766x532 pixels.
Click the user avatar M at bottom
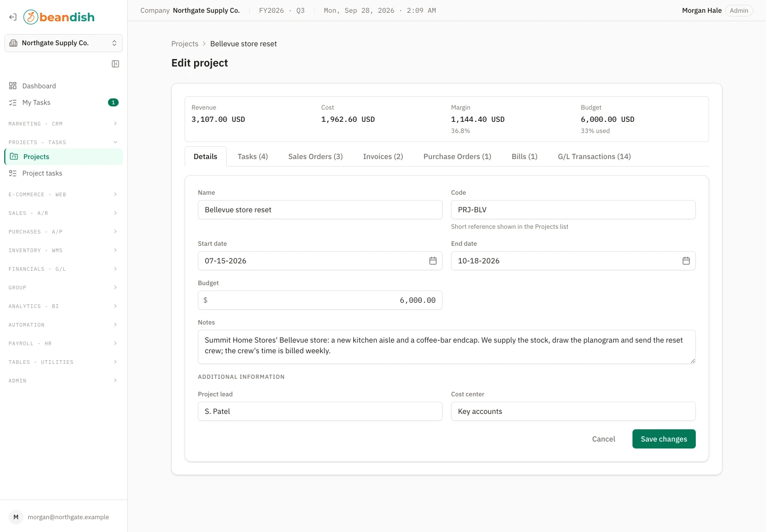16,517
